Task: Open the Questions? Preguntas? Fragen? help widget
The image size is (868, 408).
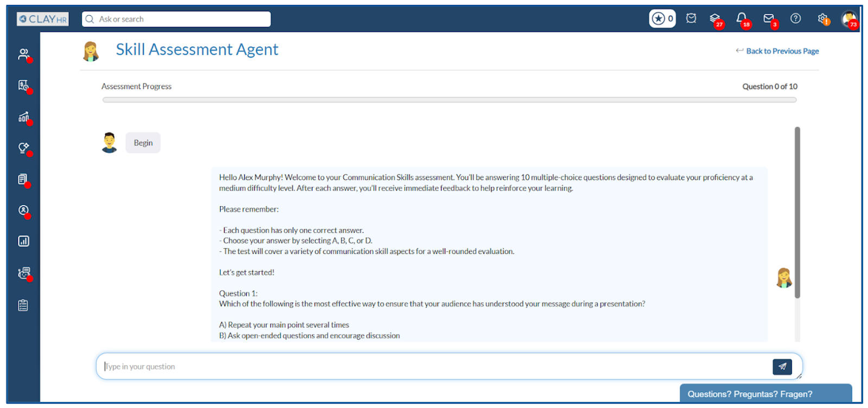Action: click(x=765, y=394)
